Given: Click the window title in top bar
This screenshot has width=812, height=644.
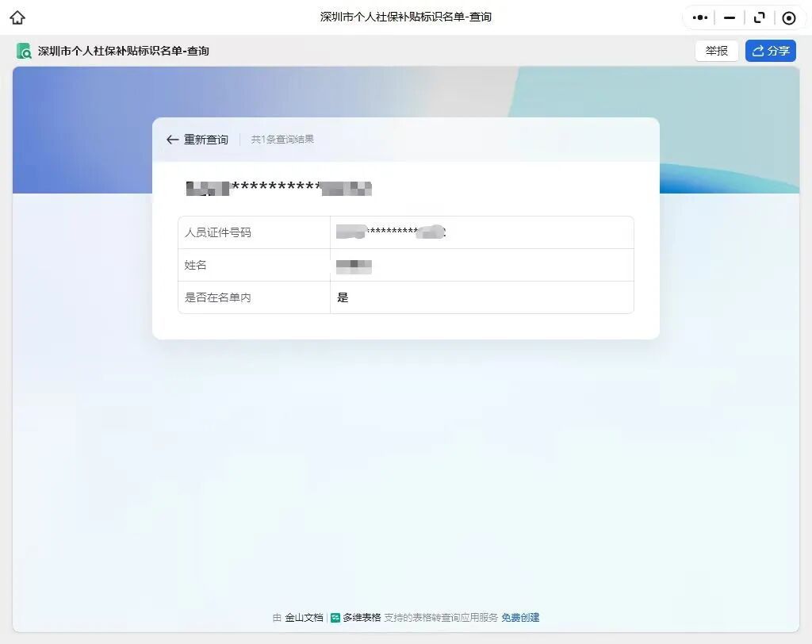Looking at the screenshot, I should (406, 17).
